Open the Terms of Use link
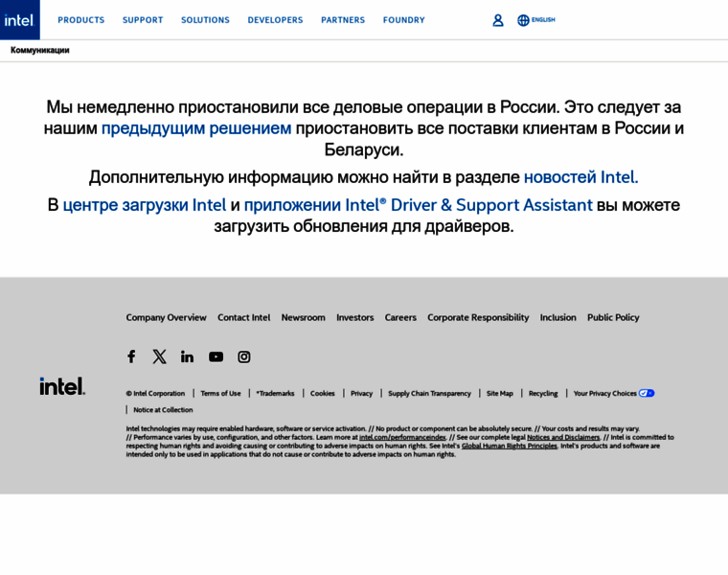The width and height of the screenshot is (728, 575). (x=221, y=394)
